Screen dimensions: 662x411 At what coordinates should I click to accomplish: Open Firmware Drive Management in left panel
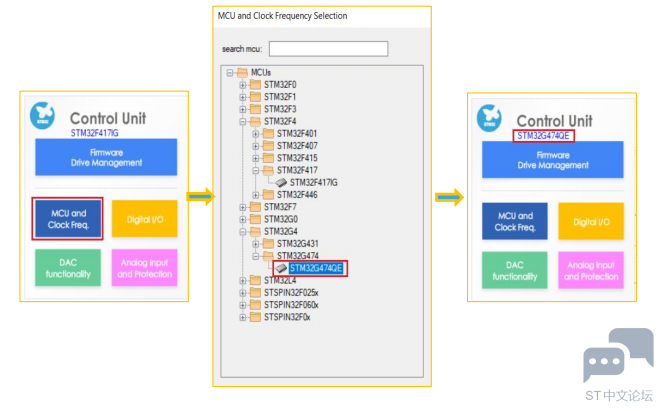point(106,157)
